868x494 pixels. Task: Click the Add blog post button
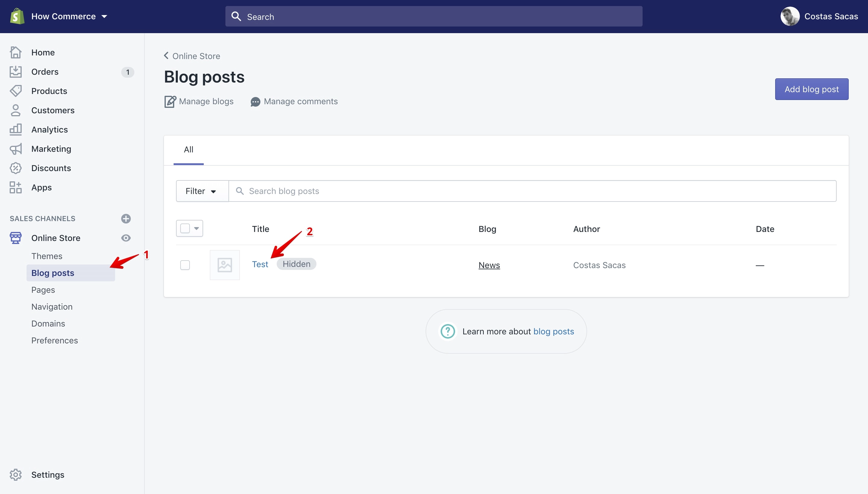812,89
